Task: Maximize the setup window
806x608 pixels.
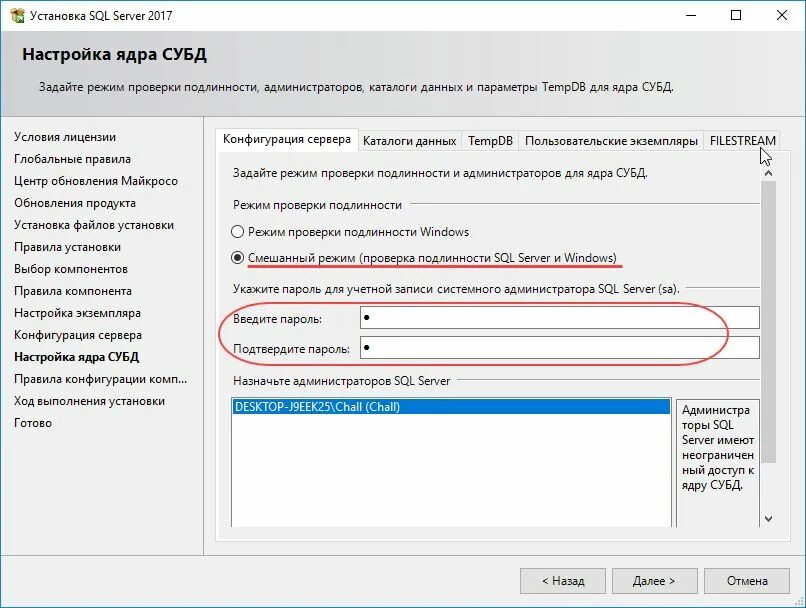Action: click(736, 16)
